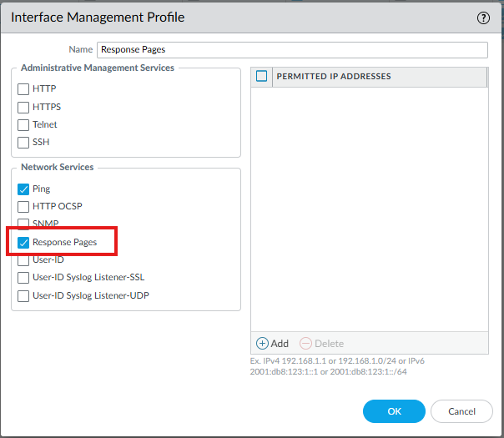Select all permitted IP addresses checkbox
Image resolution: width=504 pixels, height=438 pixels.
262,77
